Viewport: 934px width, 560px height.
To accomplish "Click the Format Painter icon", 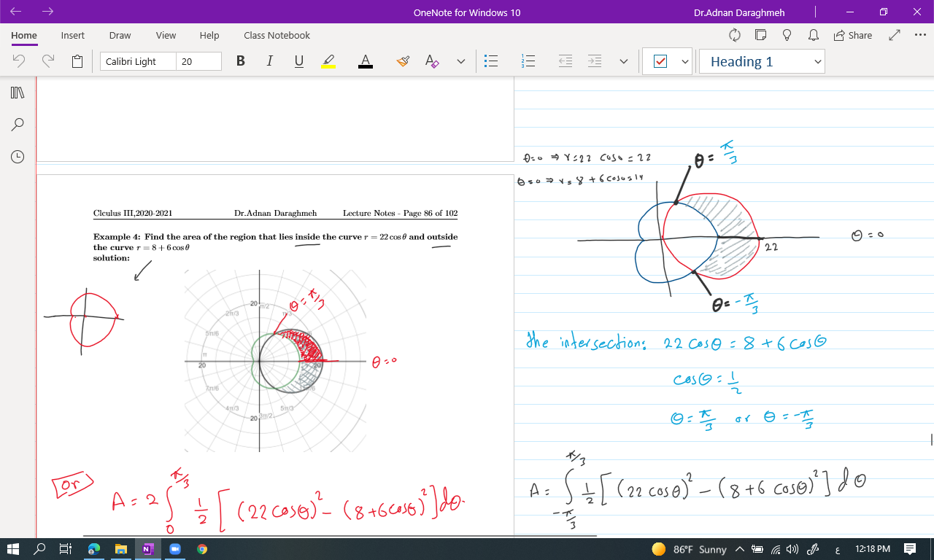I will pos(403,61).
